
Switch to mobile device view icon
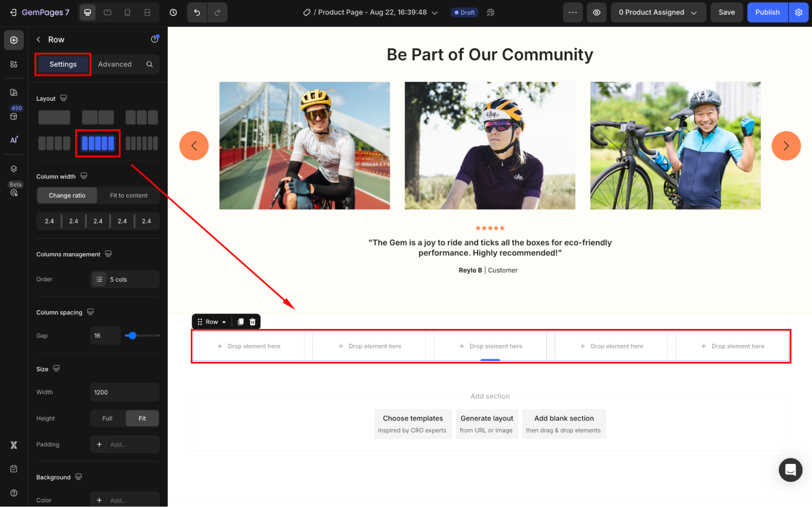[127, 13]
